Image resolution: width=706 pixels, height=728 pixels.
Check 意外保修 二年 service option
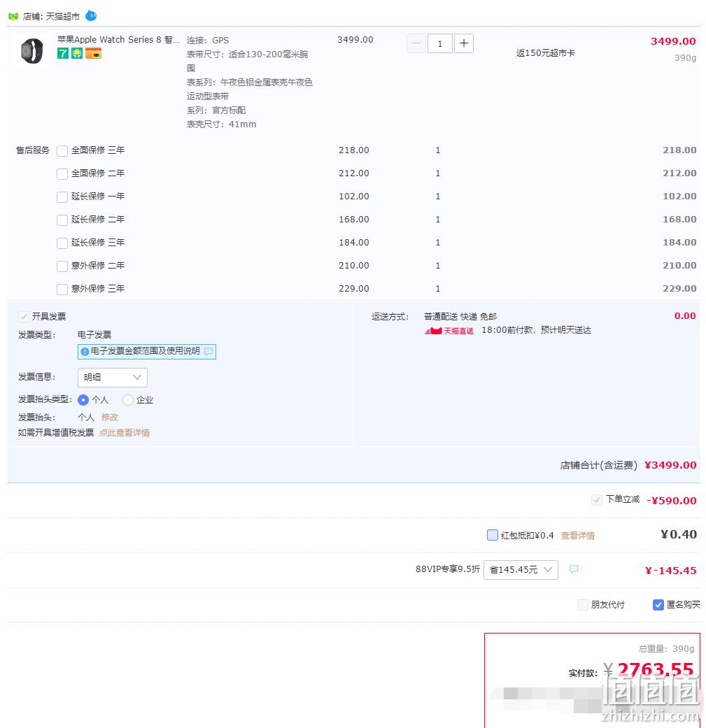point(62,266)
